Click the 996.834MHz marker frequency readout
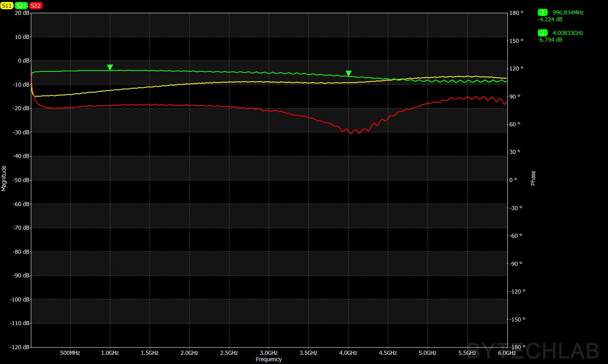 point(568,12)
